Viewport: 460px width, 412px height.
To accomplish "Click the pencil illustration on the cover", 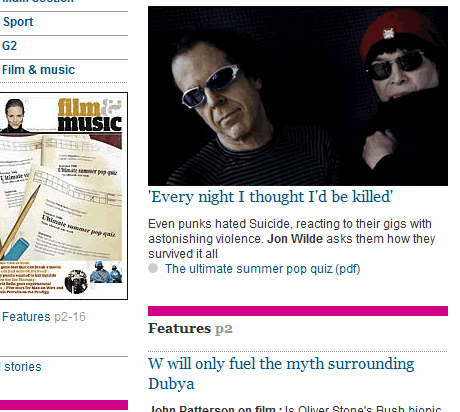I will pyautogui.click(x=19, y=222).
